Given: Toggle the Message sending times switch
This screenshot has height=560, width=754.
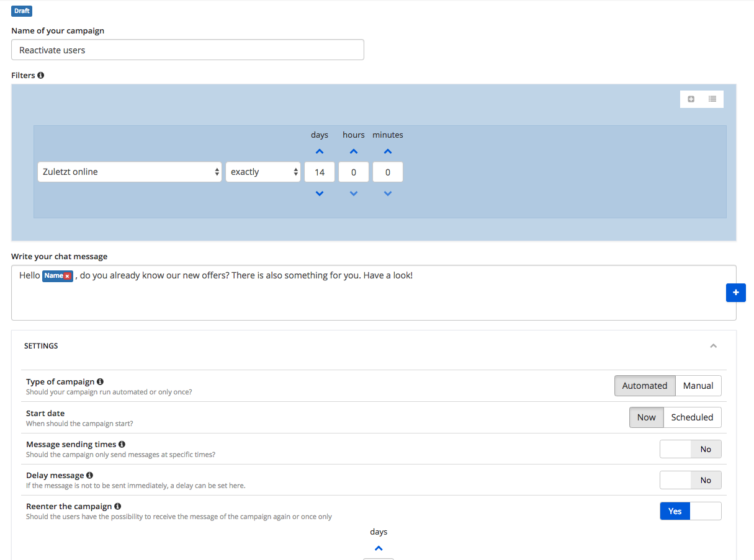Looking at the screenshot, I should pos(691,449).
